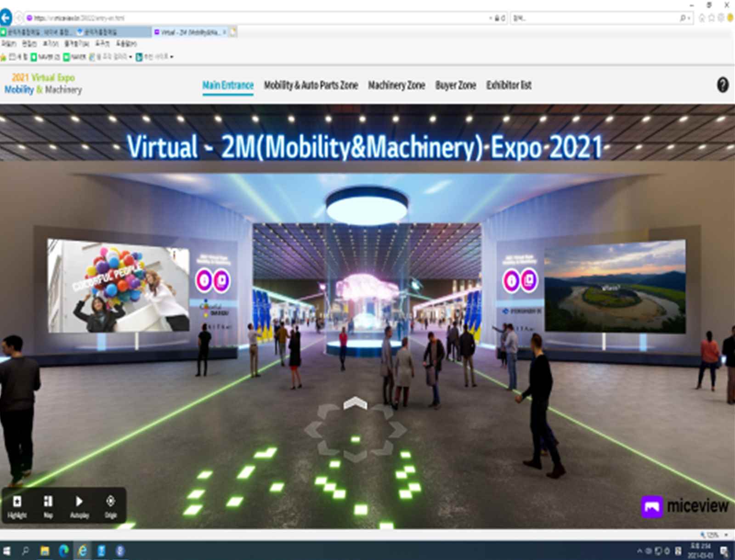Viewport: 735px width, 560px height.
Task: Expand the address bar dropdown arrow
Action: click(x=490, y=18)
